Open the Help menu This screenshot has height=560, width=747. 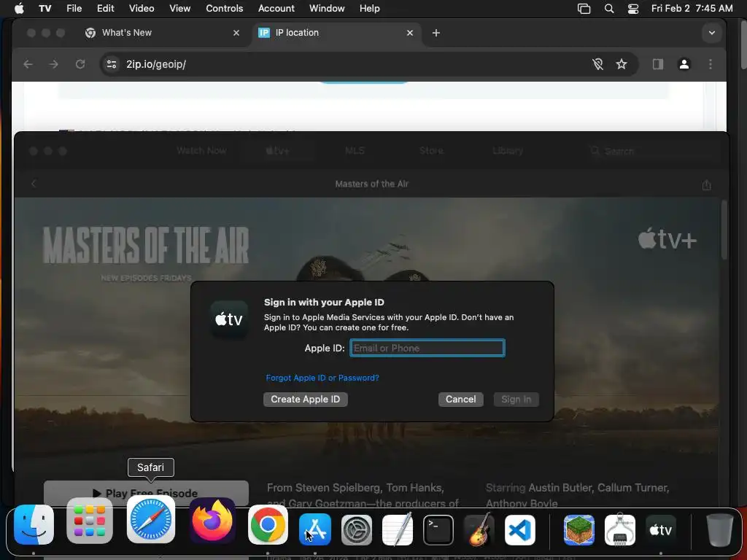[x=370, y=9]
